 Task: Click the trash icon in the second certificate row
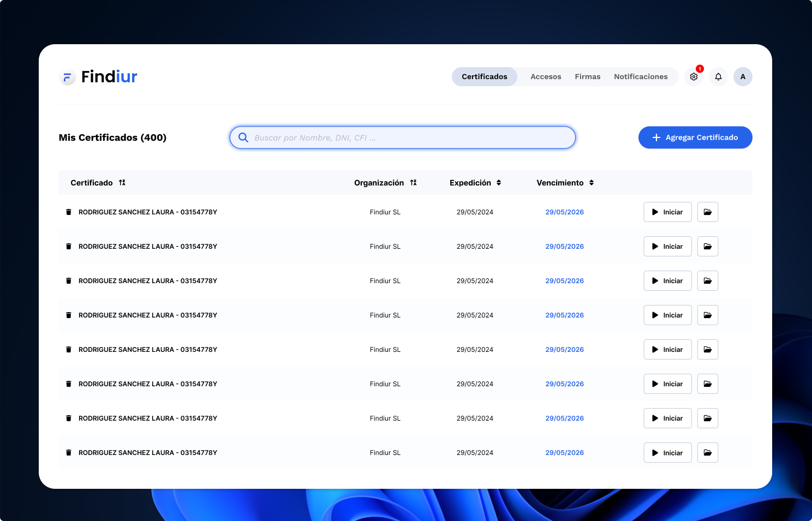pyautogui.click(x=69, y=246)
